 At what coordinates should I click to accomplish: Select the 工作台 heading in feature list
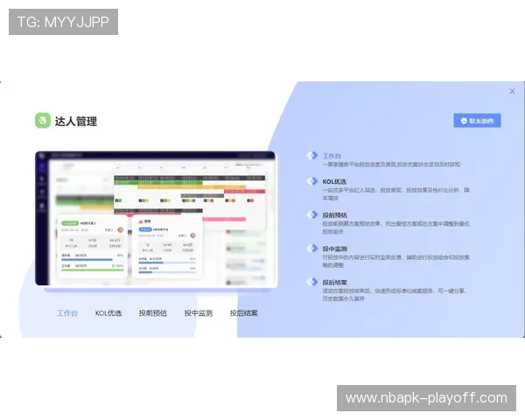[332, 156]
